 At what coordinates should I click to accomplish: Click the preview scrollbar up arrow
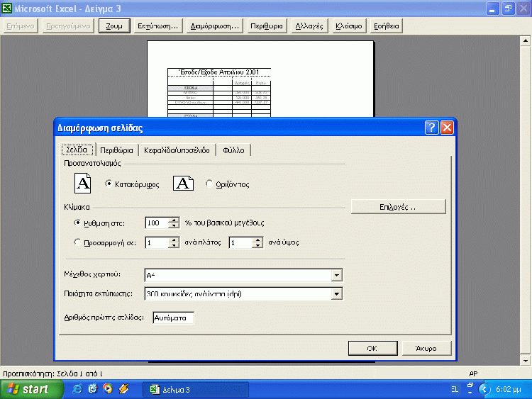click(525, 40)
